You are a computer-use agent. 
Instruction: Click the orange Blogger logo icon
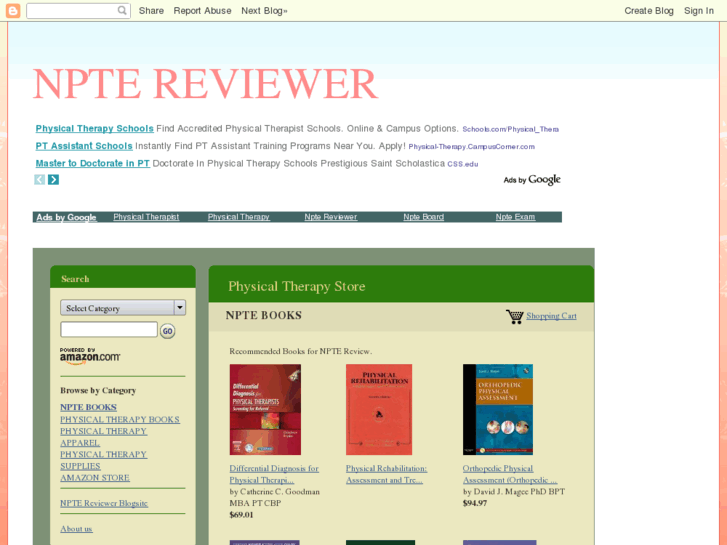click(x=13, y=10)
